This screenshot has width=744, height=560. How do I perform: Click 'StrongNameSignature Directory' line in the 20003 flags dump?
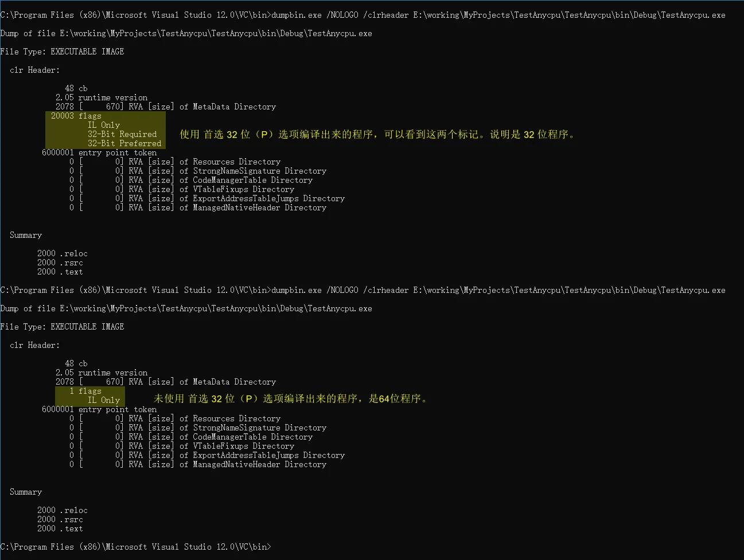pos(197,171)
